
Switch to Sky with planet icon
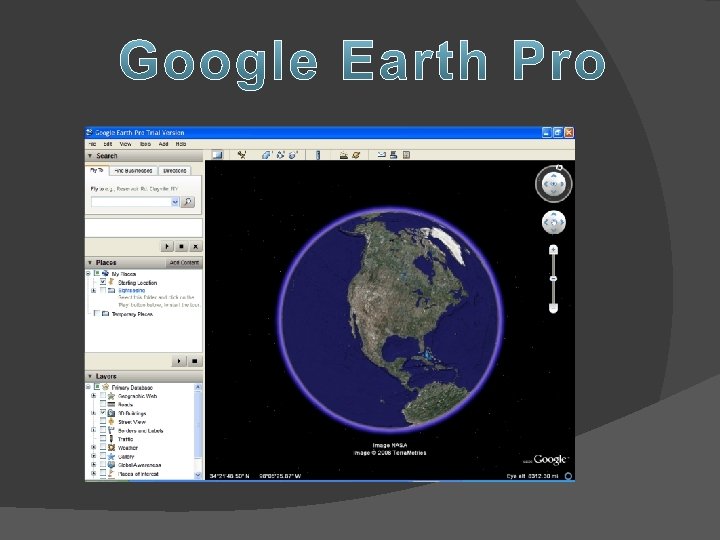[x=356, y=155]
